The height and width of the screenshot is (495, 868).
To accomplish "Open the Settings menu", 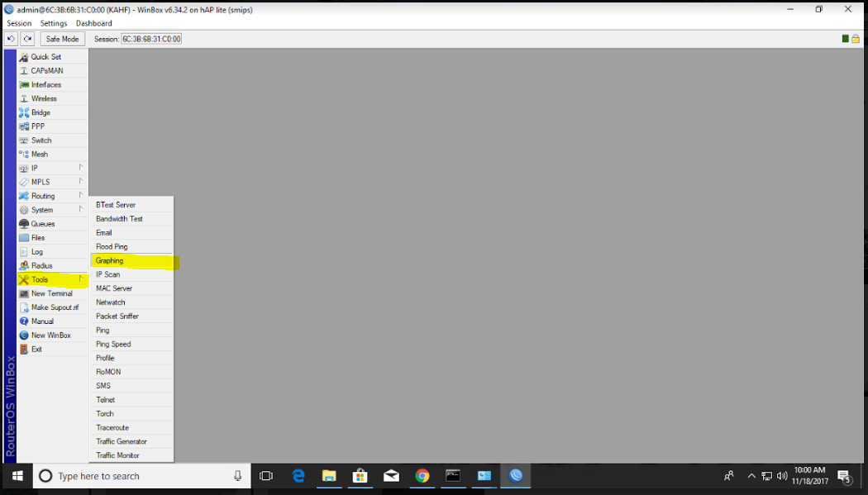I will pos(54,23).
